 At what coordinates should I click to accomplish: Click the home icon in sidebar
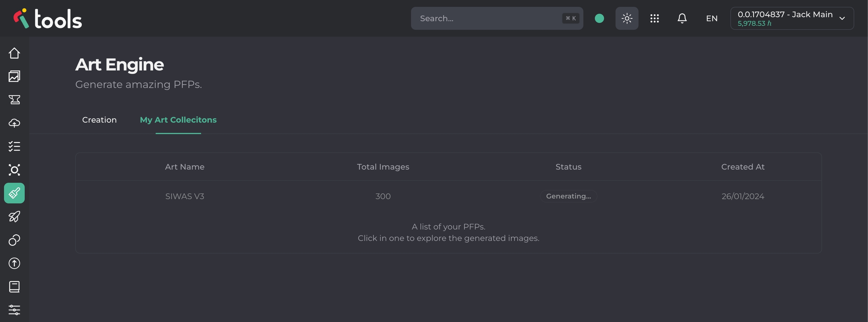(x=14, y=53)
